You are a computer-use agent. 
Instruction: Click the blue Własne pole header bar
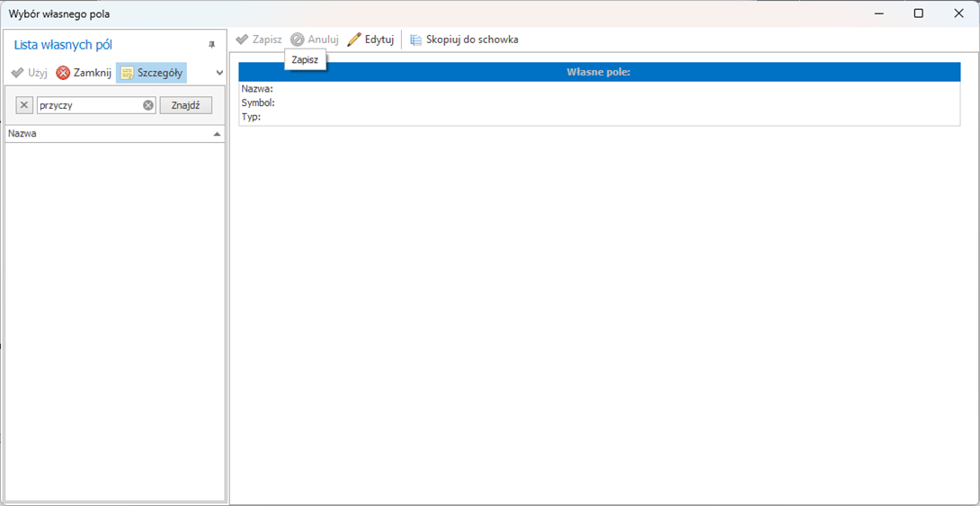coord(599,72)
